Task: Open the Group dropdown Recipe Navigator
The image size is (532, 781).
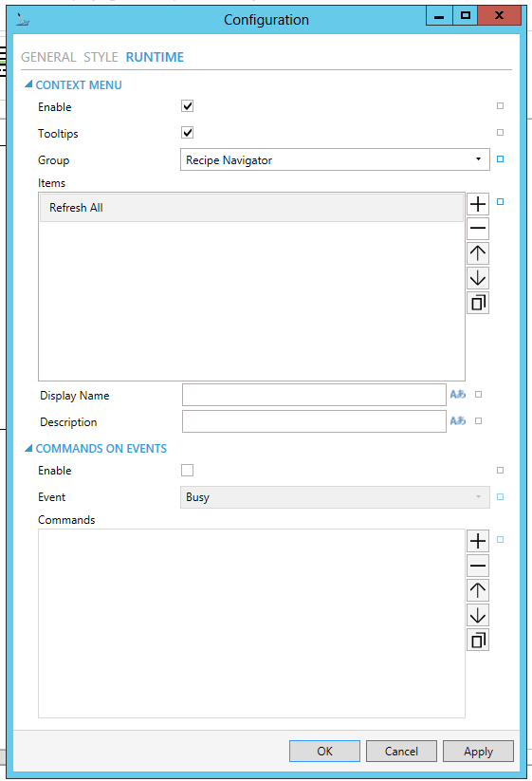Action: pyautogui.click(x=335, y=159)
